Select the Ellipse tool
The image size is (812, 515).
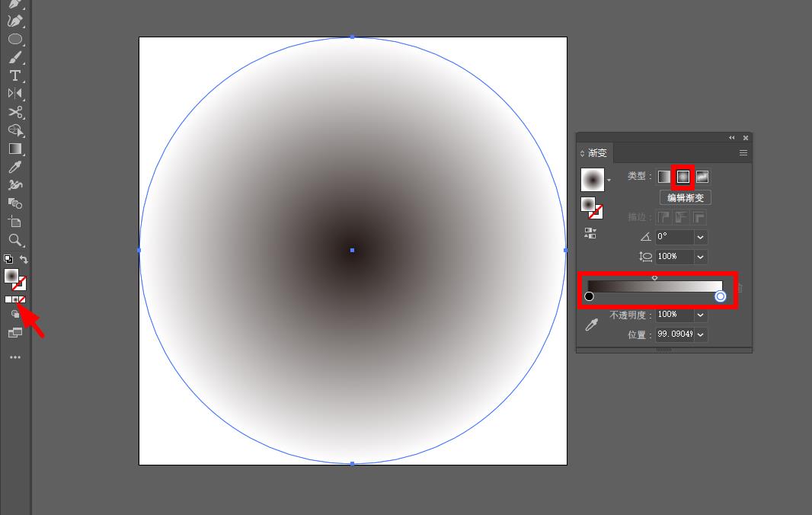[x=15, y=39]
